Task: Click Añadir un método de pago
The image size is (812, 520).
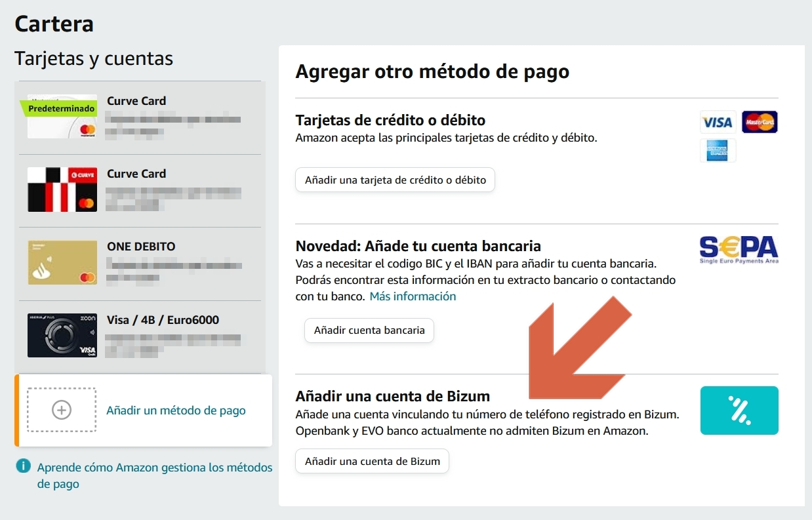Action: (176, 410)
